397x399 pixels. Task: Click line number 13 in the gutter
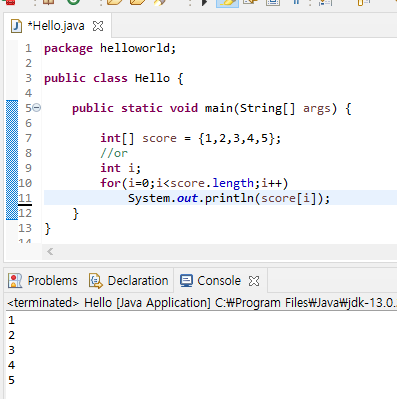(25, 228)
